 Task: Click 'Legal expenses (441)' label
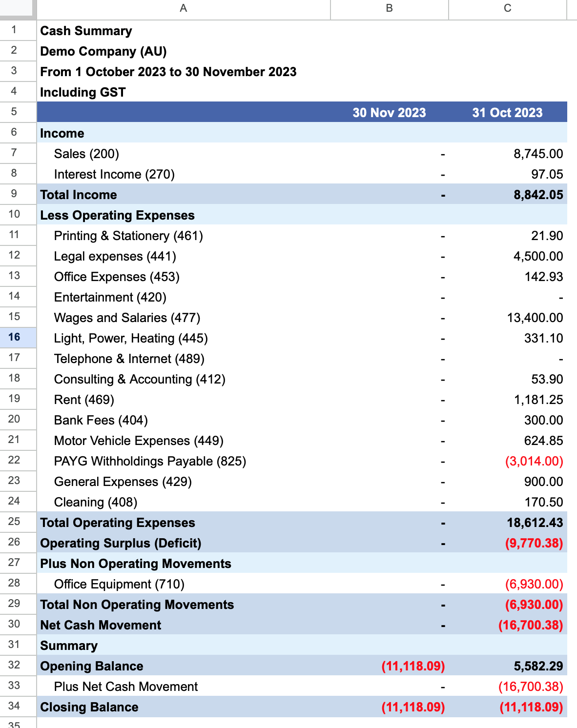point(115,256)
